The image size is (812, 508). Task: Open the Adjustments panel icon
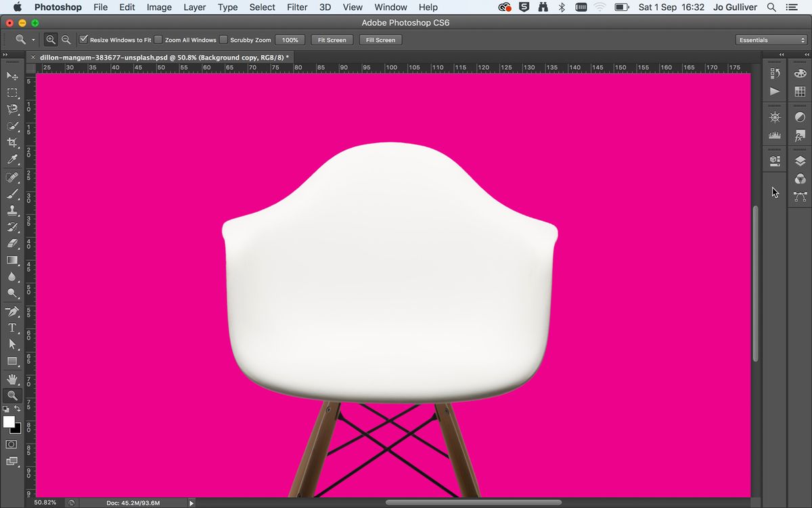coord(799,117)
